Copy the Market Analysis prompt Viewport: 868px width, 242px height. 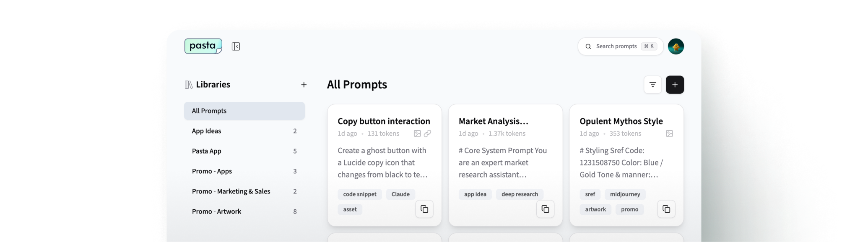pyautogui.click(x=545, y=209)
